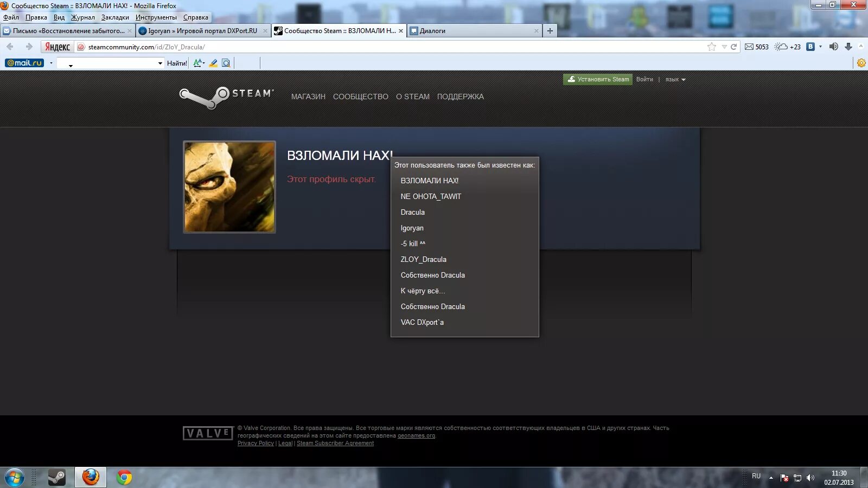Switch to the Письмо «Восстановление забытого» tab
The image size is (868, 488).
pyautogui.click(x=67, y=31)
